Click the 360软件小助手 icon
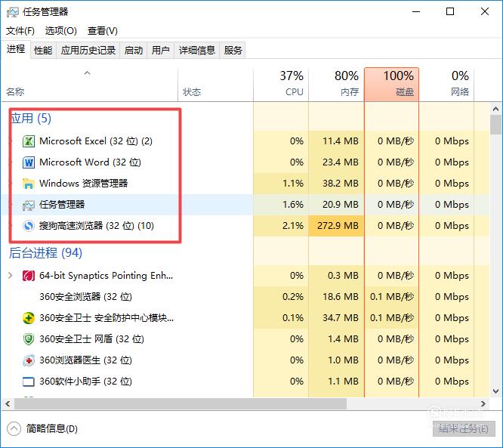 [29, 382]
